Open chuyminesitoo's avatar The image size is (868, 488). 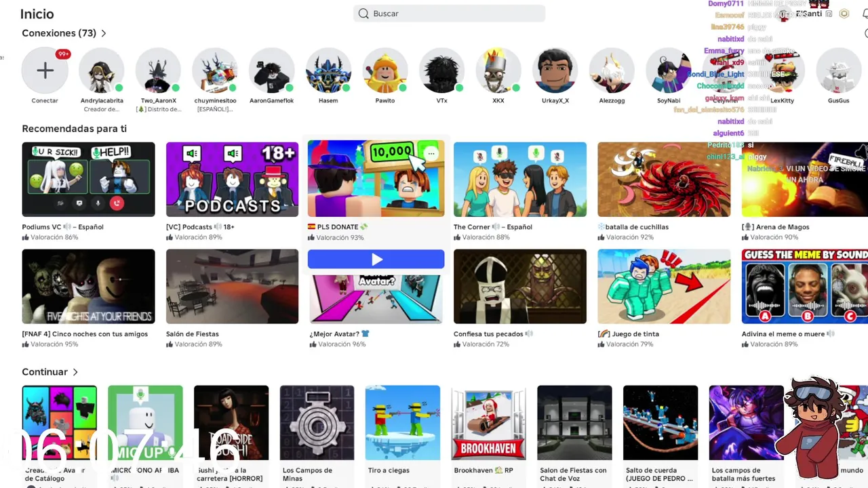215,70
